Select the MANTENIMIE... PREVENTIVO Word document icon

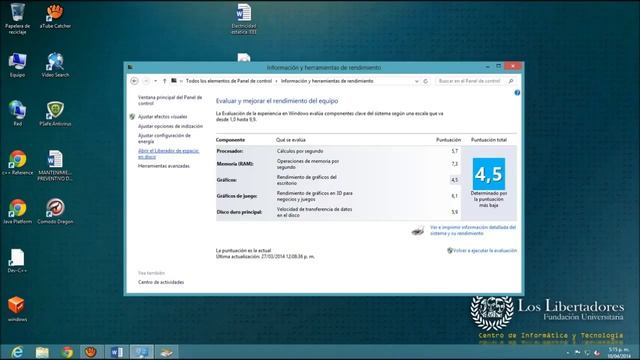[x=55, y=165]
